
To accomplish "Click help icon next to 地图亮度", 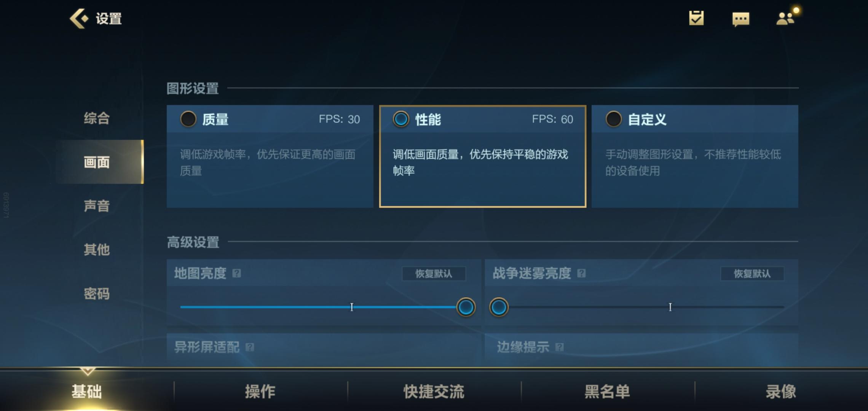I will click(x=236, y=273).
